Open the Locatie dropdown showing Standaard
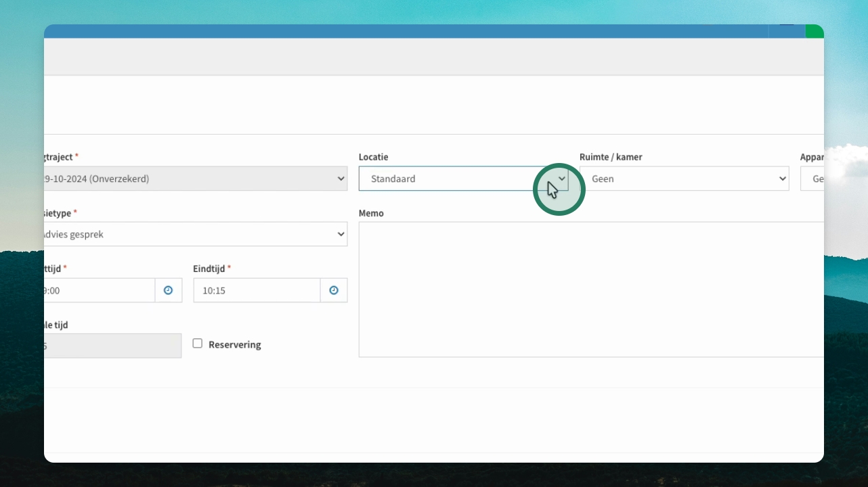 click(x=463, y=179)
